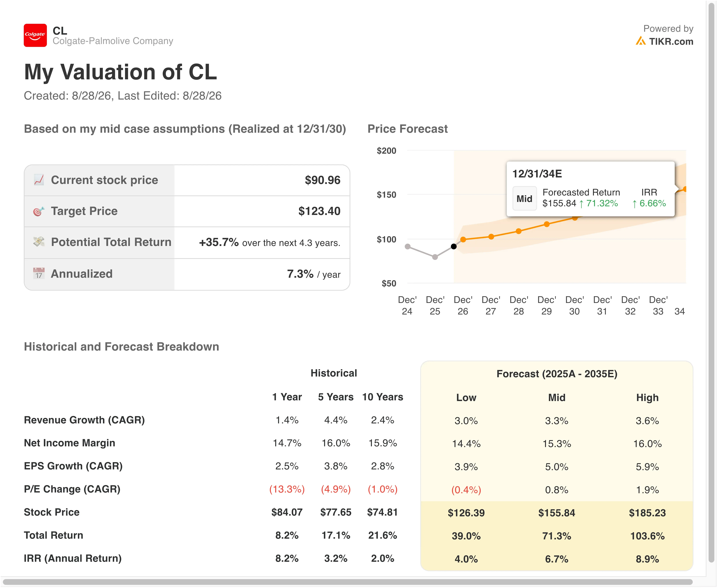717x588 pixels.
Task: Click the Mid forecast column header
Action: (x=557, y=397)
